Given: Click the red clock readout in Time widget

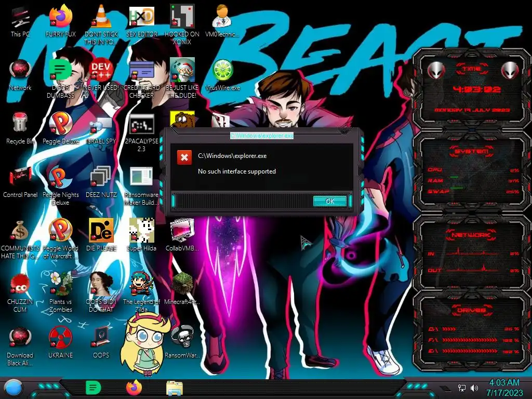Looking at the screenshot, I should pos(477,89).
